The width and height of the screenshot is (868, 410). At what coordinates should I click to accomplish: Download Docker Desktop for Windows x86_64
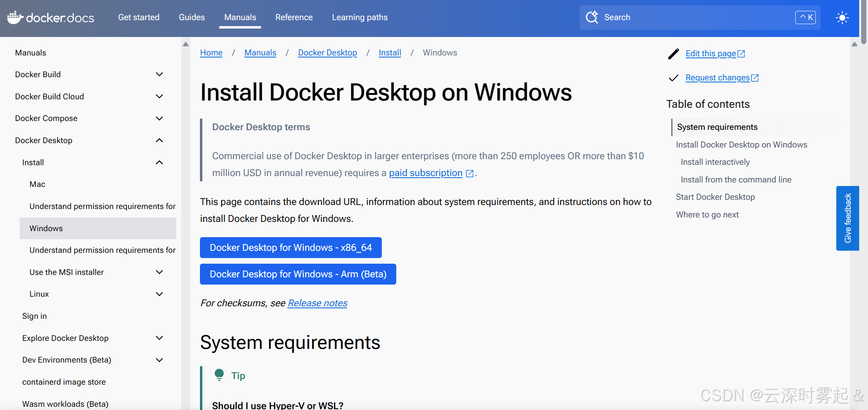click(291, 248)
